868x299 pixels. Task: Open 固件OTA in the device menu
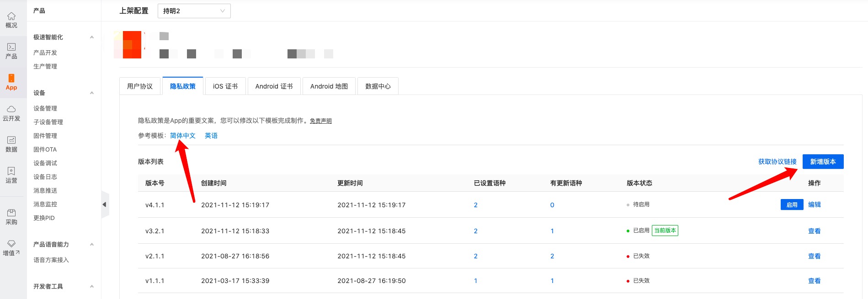pyautogui.click(x=45, y=150)
